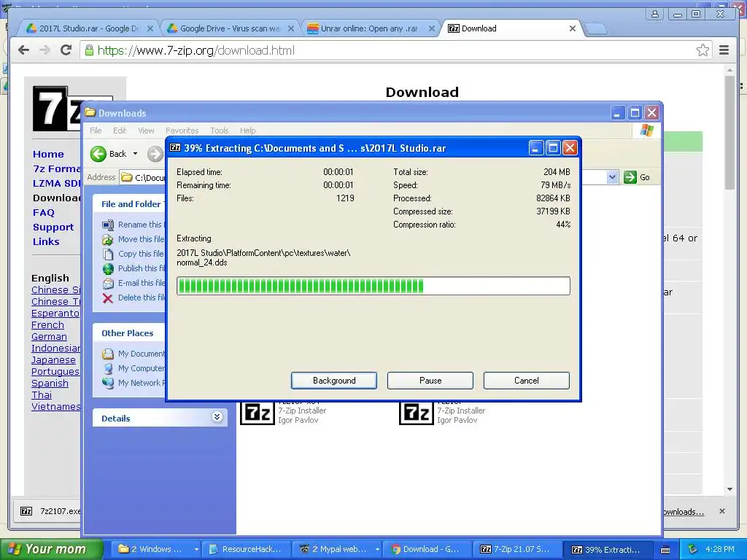Close the Unrar online tab

coord(432,28)
